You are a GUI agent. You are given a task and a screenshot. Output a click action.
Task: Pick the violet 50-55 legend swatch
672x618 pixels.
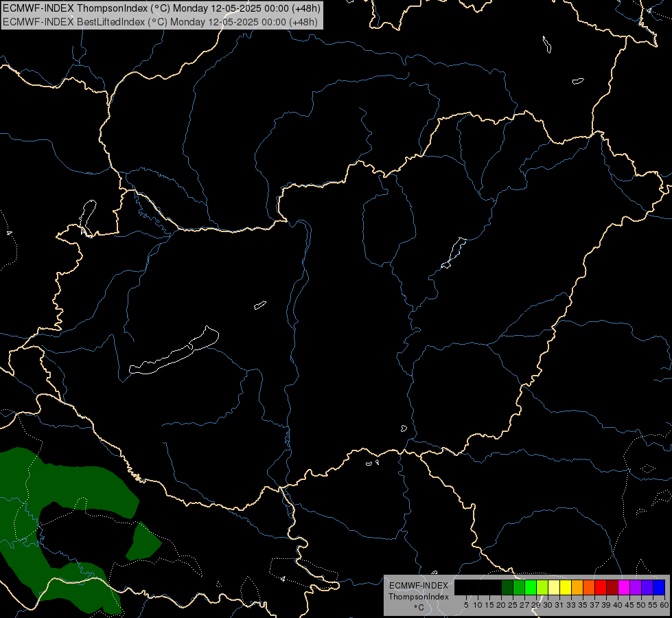[647, 587]
